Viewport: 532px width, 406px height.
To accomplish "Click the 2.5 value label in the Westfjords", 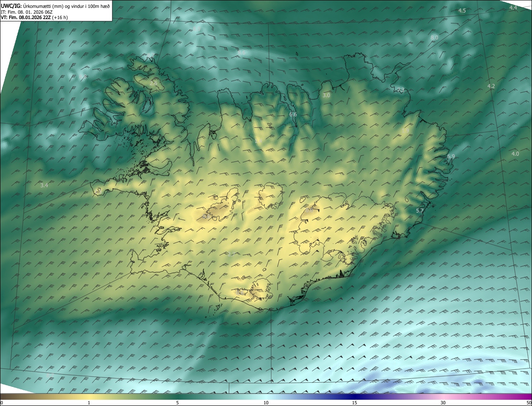I will click(153, 83).
